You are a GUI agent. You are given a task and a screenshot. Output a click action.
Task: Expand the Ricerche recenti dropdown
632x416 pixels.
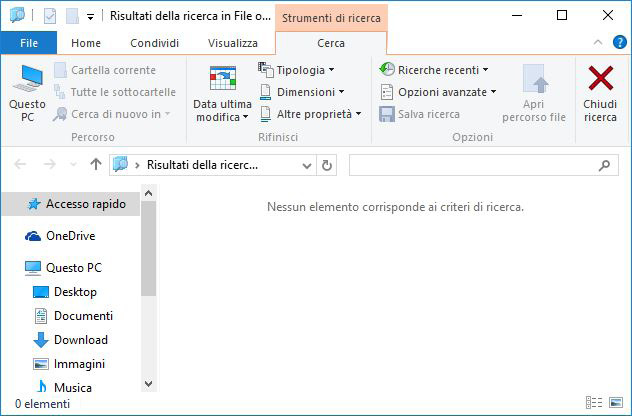(x=435, y=70)
